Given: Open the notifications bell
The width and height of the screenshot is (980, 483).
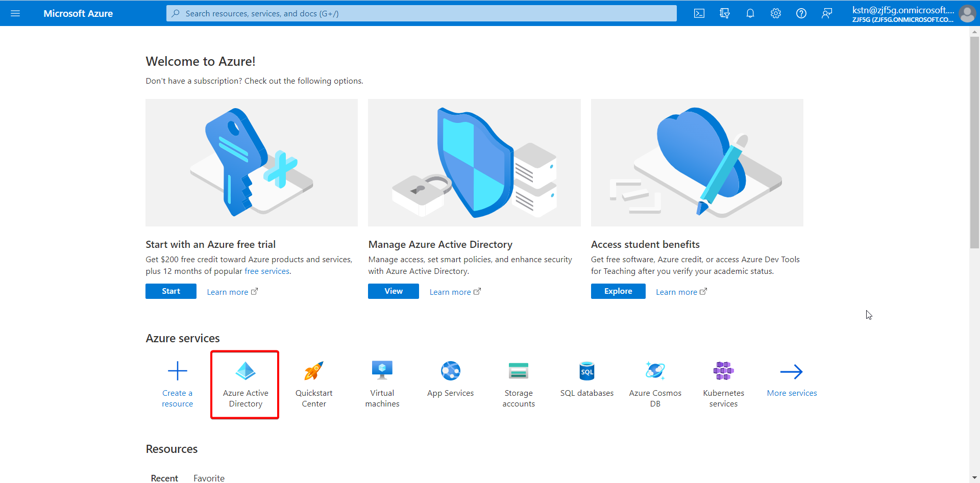Looking at the screenshot, I should tap(750, 13).
